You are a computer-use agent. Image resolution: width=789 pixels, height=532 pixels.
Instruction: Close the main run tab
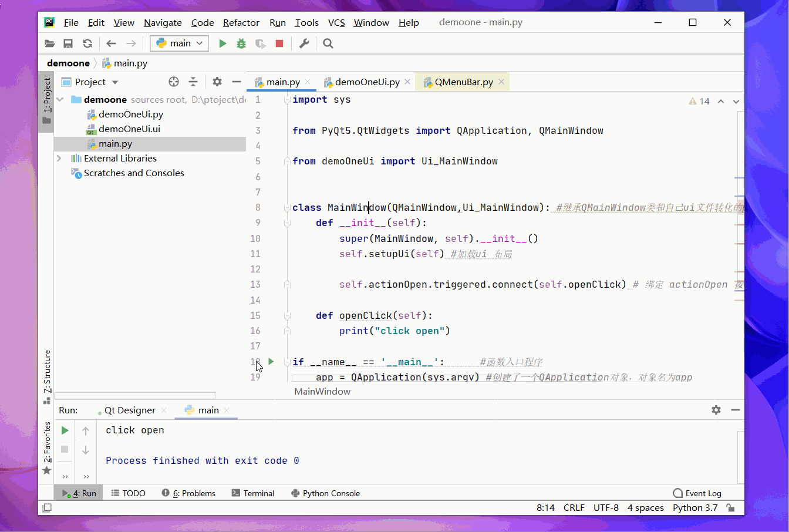pyautogui.click(x=227, y=410)
